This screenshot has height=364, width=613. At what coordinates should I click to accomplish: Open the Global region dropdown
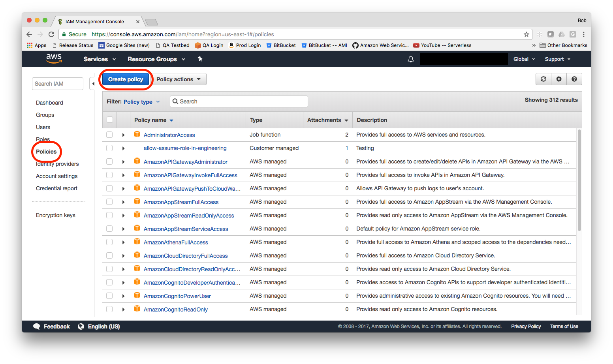[524, 59]
